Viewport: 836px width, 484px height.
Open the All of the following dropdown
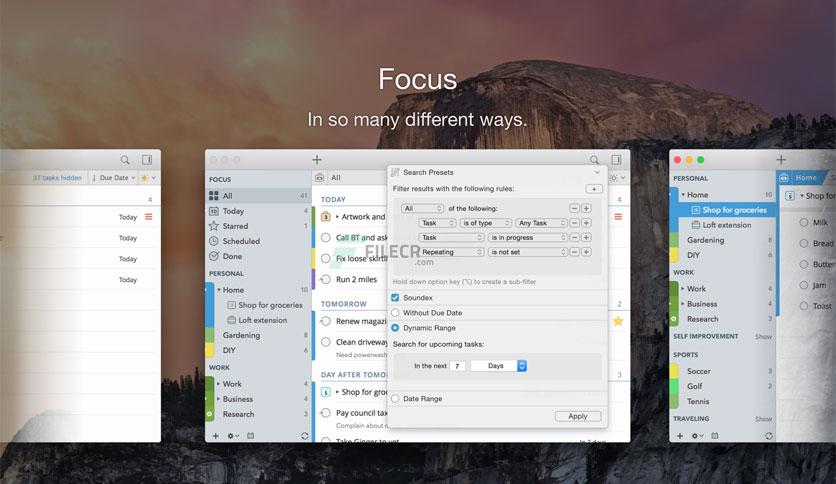(423, 208)
